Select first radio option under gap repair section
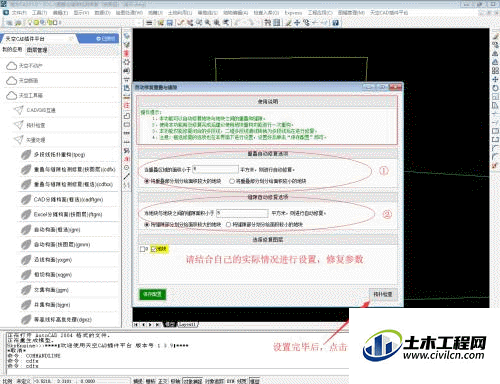The image size is (500, 384). coord(147,225)
